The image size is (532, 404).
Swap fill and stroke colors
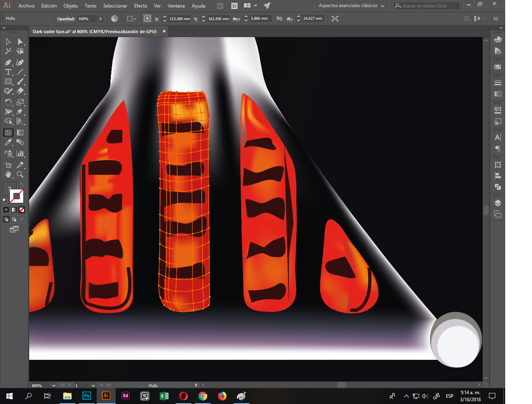[x=22, y=185]
